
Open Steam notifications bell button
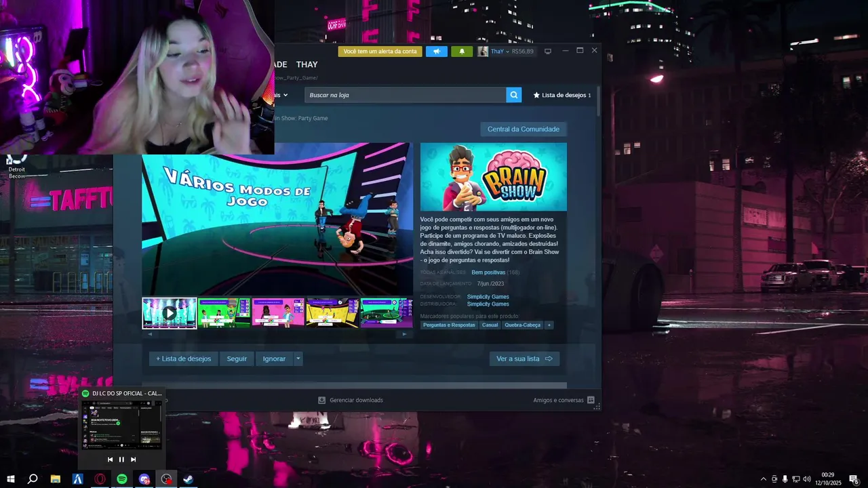click(x=462, y=52)
